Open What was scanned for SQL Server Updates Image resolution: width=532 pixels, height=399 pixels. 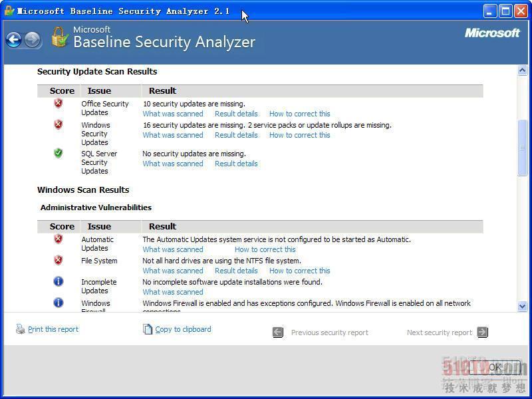click(x=173, y=164)
